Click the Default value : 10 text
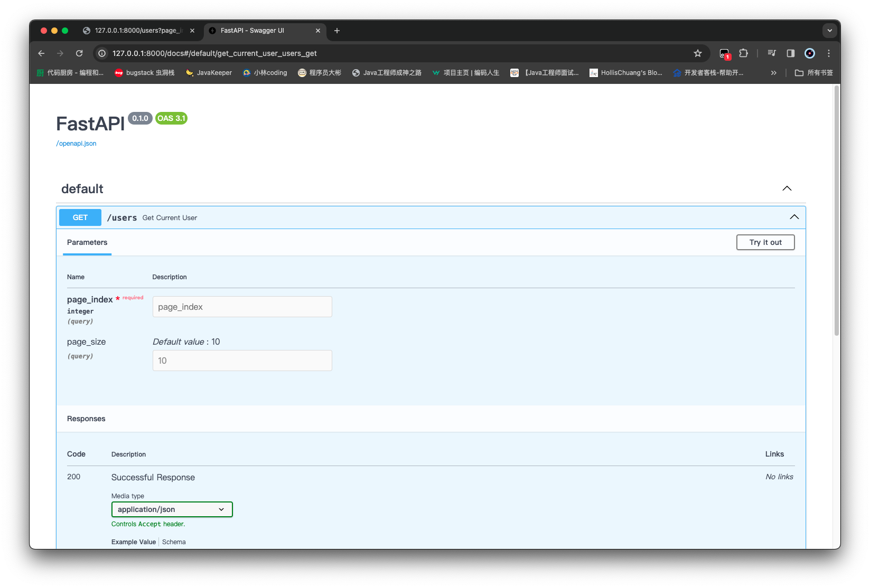The height and width of the screenshot is (588, 870). [186, 342]
